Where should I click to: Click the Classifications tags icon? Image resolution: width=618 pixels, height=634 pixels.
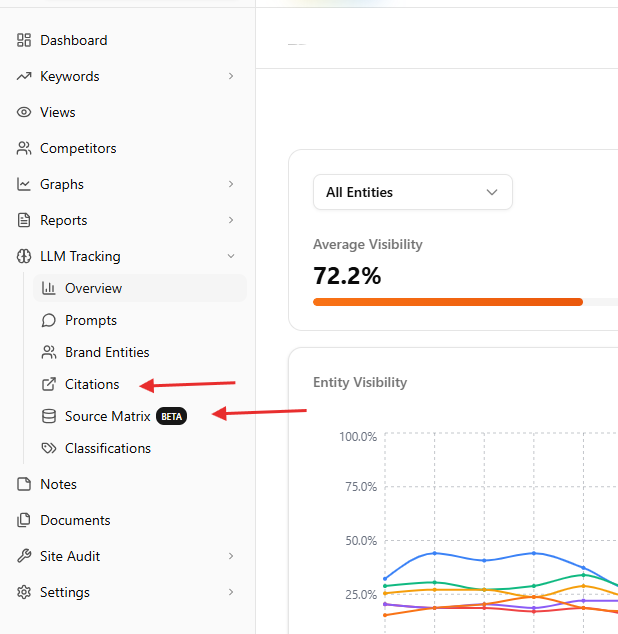[48, 448]
